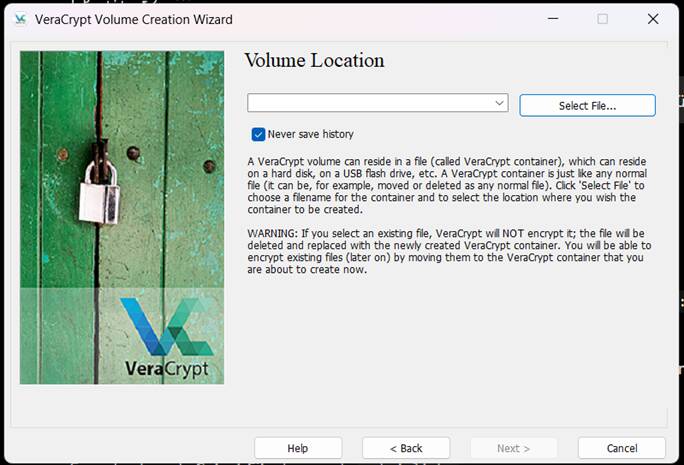The height and width of the screenshot is (465, 684).
Task: Click the VeraCrypt wordmark below the logo
Action: tap(167, 369)
